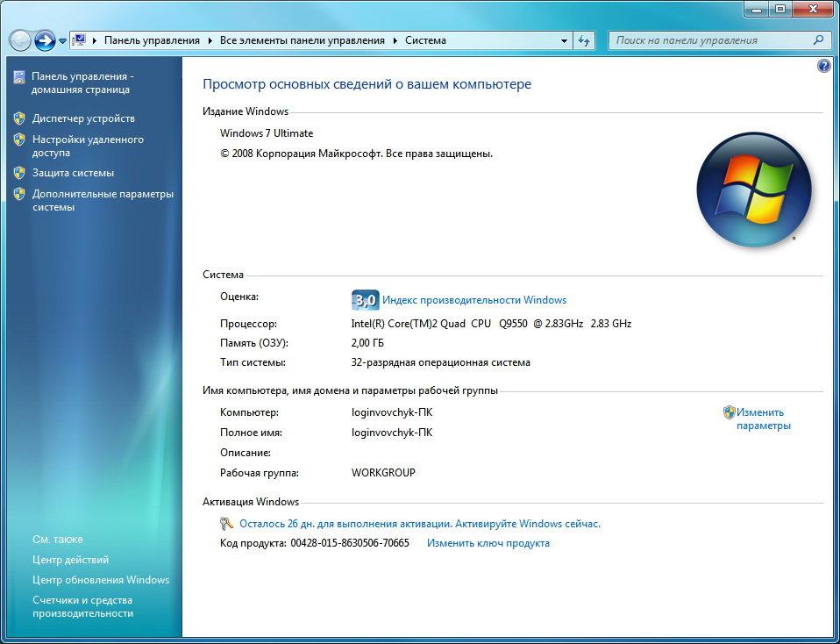The height and width of the screenshot is (644, 840).
Task: Click loginvovchyk-ПК next to Полное имя
Action: pos(392,433)
